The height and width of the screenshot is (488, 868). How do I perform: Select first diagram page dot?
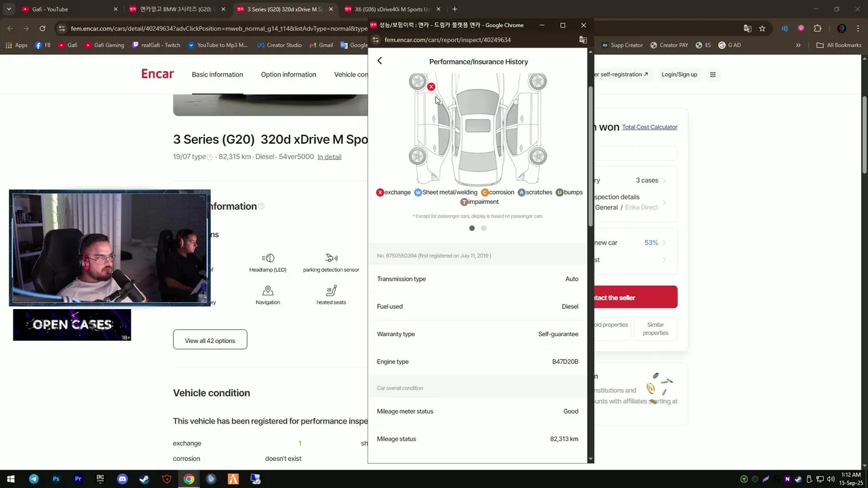[x=472, y=228]
